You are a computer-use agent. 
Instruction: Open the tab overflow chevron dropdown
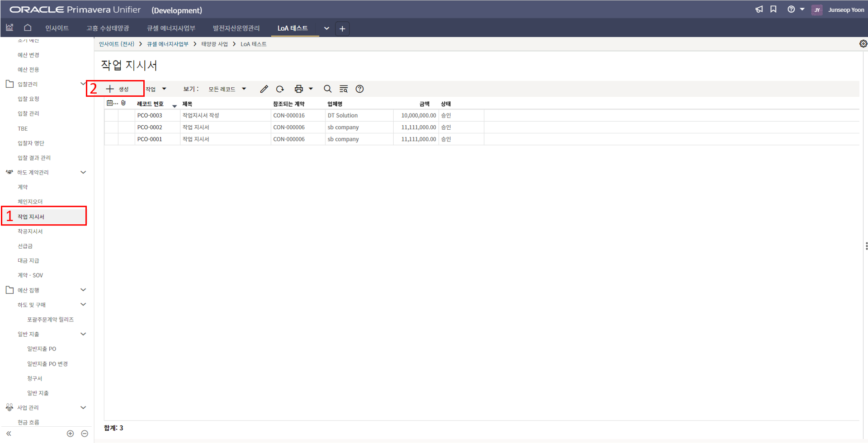click(326, 28)
